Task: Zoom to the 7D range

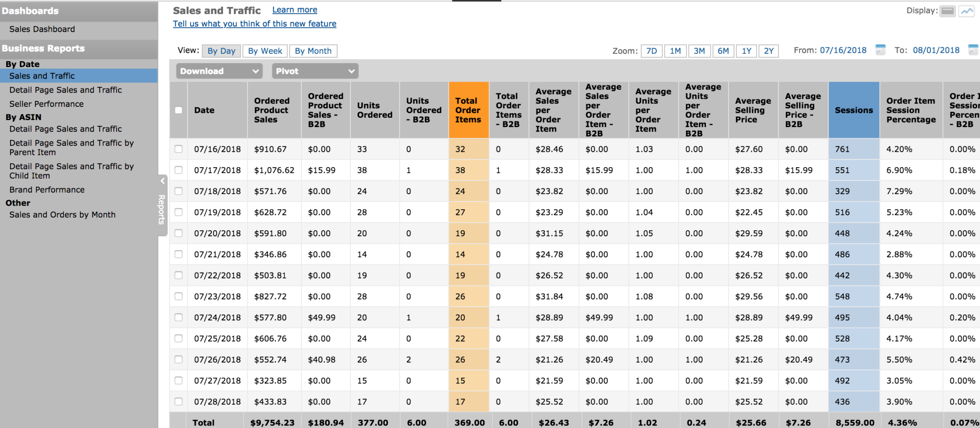Action: (x=652, y=51)
